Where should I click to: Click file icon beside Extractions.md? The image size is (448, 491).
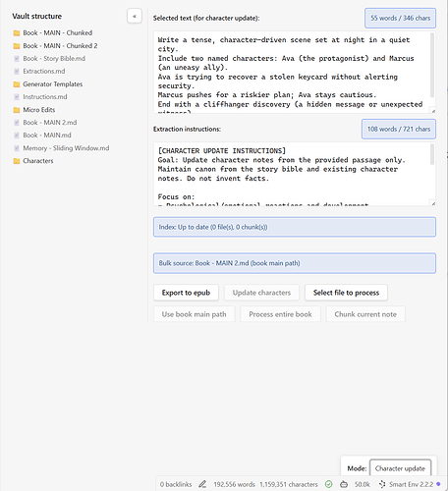click(x=17, y=72)
